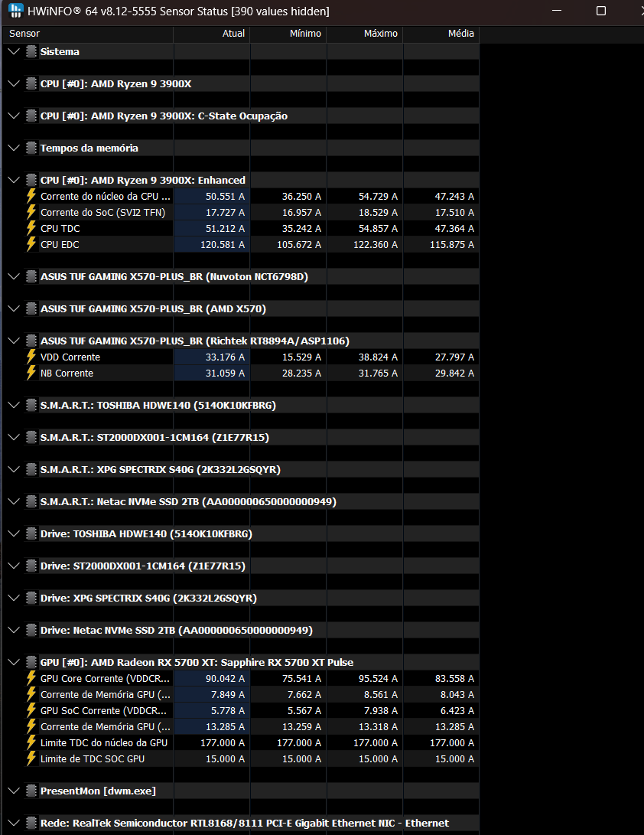Click the Sensor column header
Screen dimensions: 644x835
(x=88, y=34)
